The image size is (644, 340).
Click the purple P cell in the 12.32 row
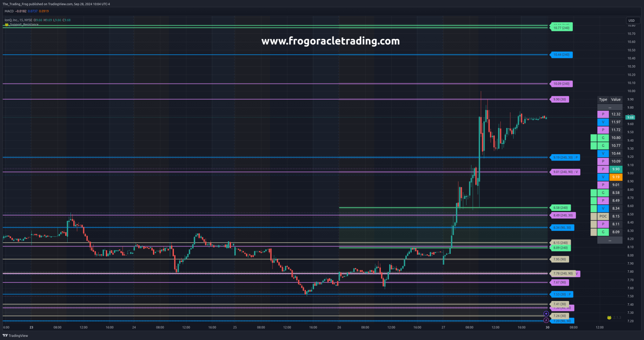click(x=603, y=114)
